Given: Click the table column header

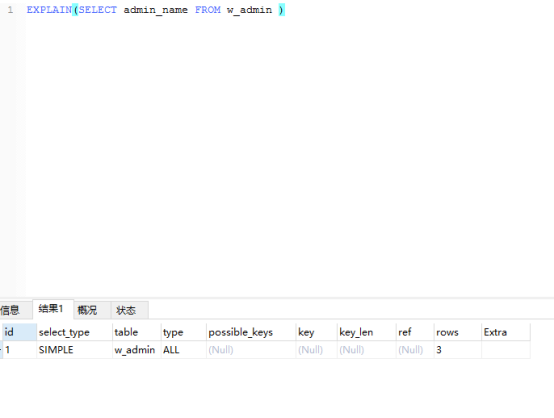Looking at the screenshot, I should (136, 332).
